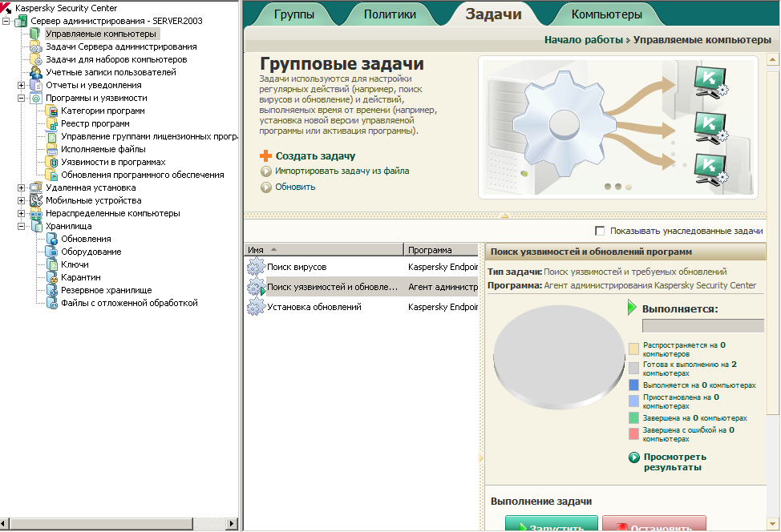781x532 pixels.
Task: Click the gear icon of Поиск вирусов task
Action: point(256,267)
